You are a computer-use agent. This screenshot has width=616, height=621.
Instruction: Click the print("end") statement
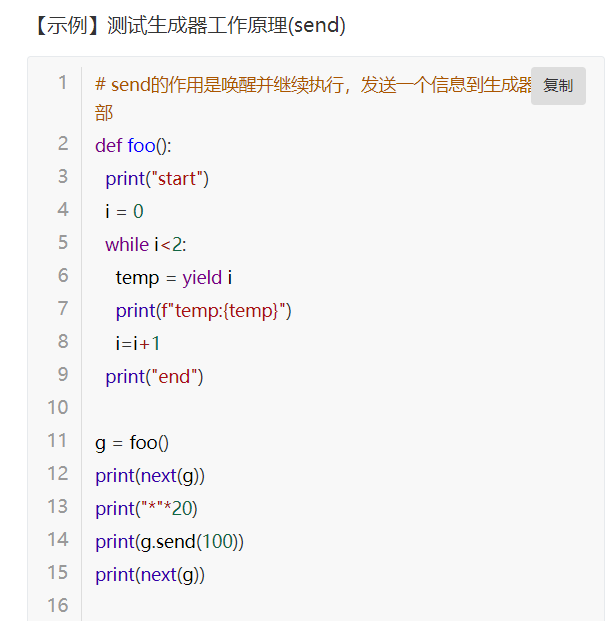[x=154, y=377]
